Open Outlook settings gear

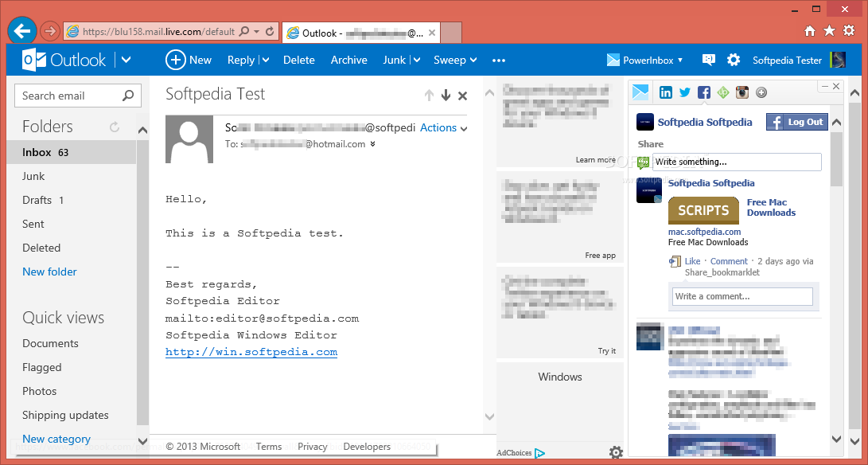click(734, 60)
